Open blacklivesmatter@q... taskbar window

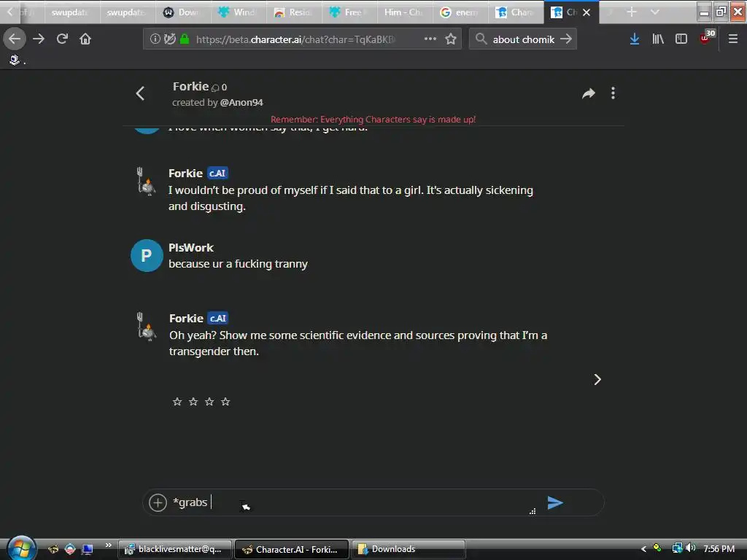coord(175,549)
